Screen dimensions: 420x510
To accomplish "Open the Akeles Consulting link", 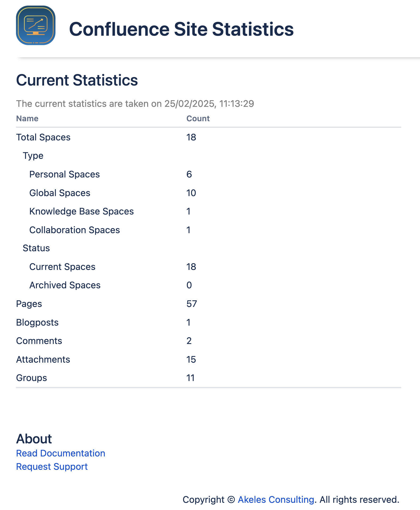I will coord(276,500).
